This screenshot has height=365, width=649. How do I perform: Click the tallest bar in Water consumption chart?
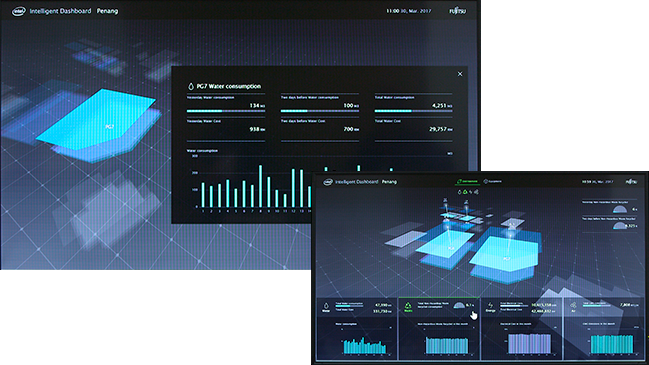[x=260, y=186]
